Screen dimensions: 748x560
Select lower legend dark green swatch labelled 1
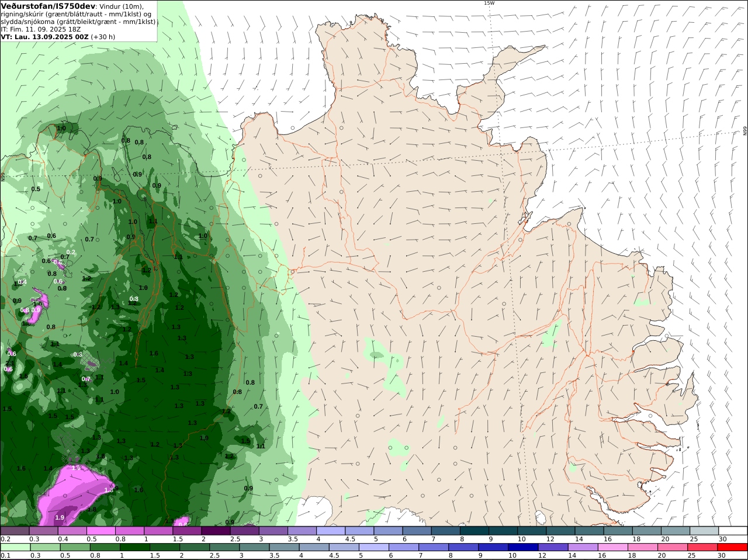click(135, 547)
